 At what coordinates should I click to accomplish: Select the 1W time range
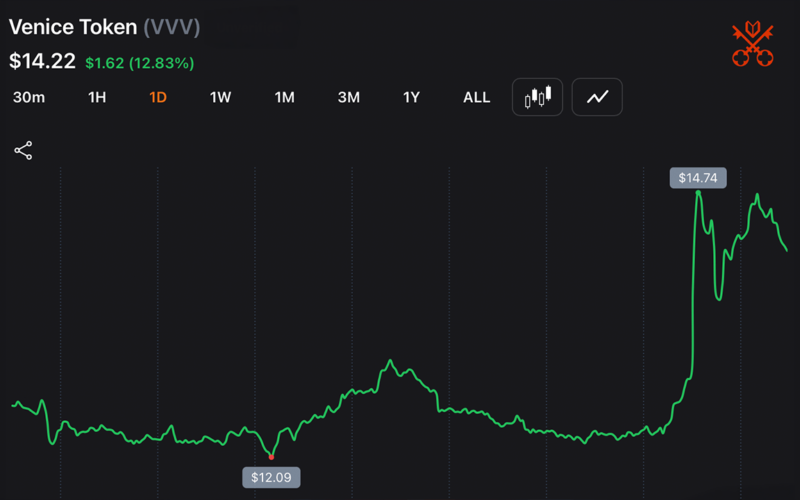click(220, 97)
